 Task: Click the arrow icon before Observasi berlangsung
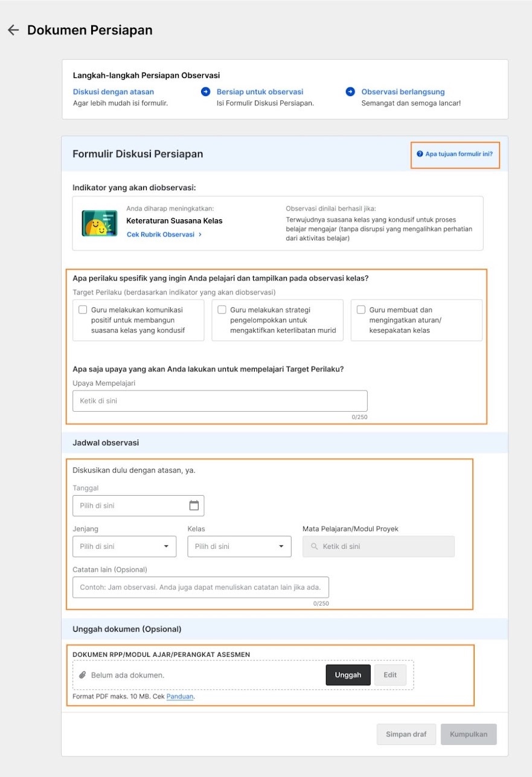coord(350,92)
